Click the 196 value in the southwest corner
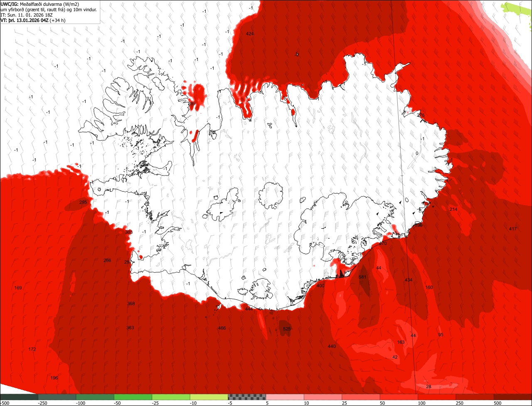The height and width of the screenshot is (406, 532). point(54,378)
